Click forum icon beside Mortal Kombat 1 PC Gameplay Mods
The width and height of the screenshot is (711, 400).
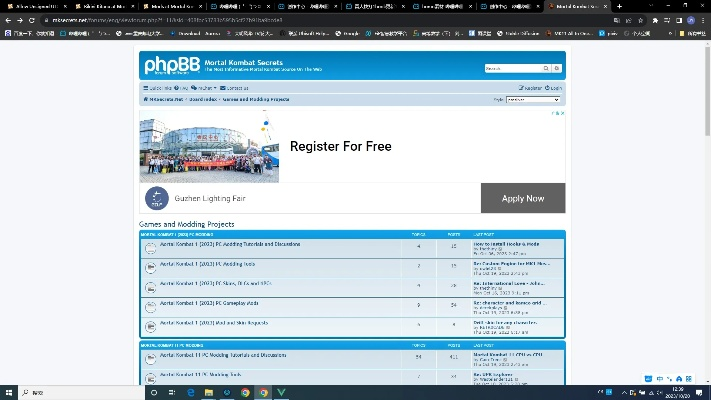151,306
